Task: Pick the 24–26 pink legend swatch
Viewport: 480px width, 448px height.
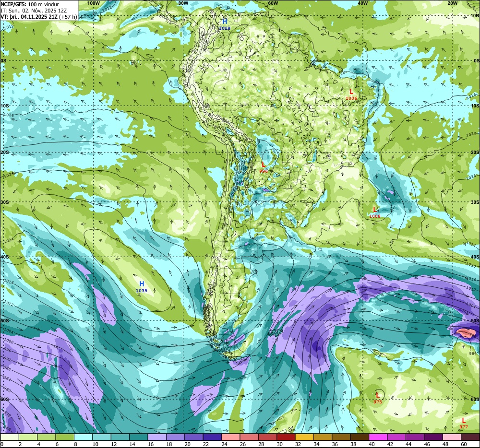Action: click(230, 437)
